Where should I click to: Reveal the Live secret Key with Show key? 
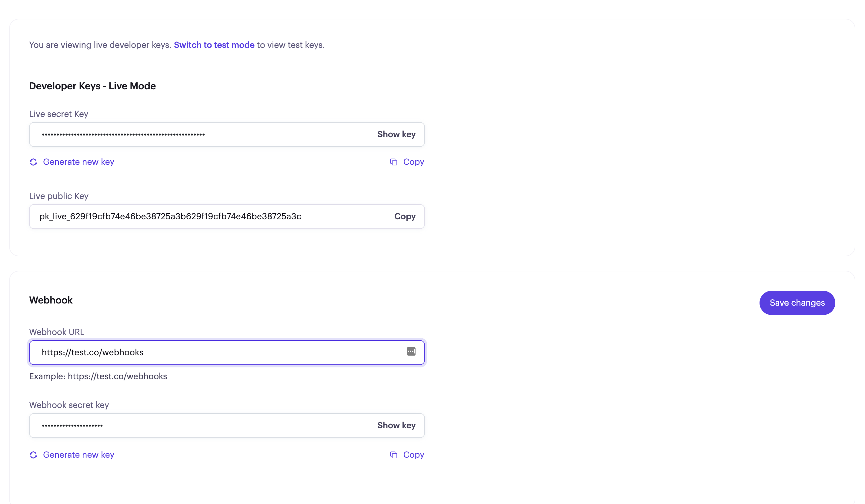396,134
